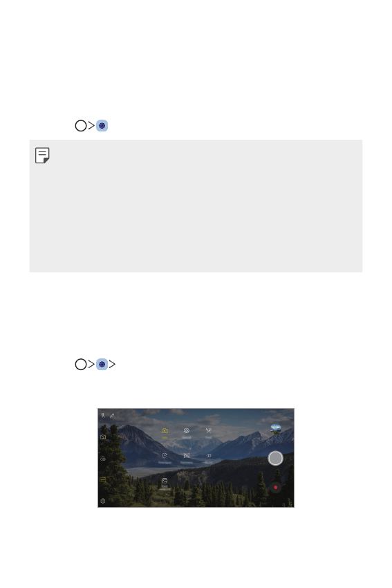Select the picture frame mode icon
The image size is (392, 588).
click(165, 481)
